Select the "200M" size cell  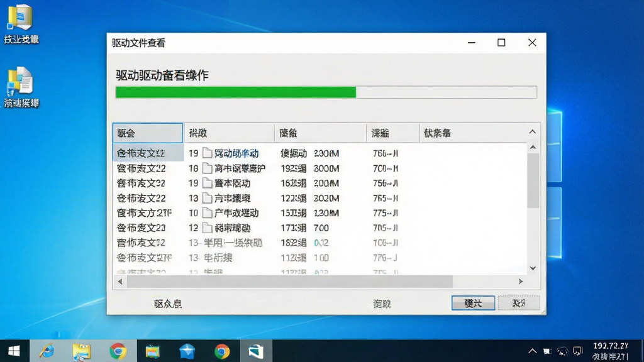[x=326, y=183]
